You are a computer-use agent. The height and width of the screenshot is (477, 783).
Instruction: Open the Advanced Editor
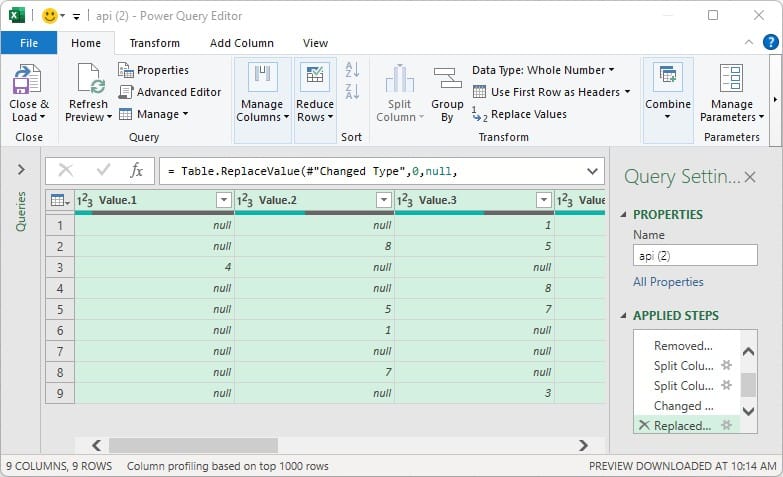(x=170, y=92)
